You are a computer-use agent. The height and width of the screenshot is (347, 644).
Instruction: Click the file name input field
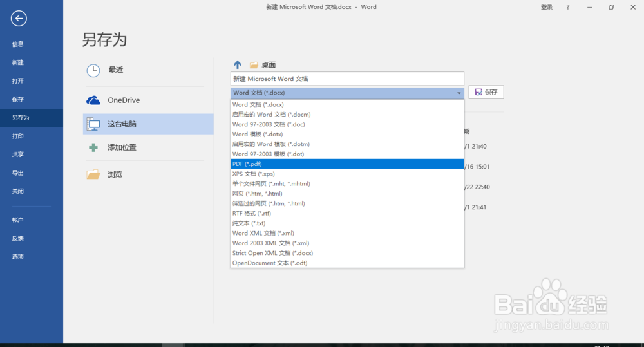pos(348,79)
